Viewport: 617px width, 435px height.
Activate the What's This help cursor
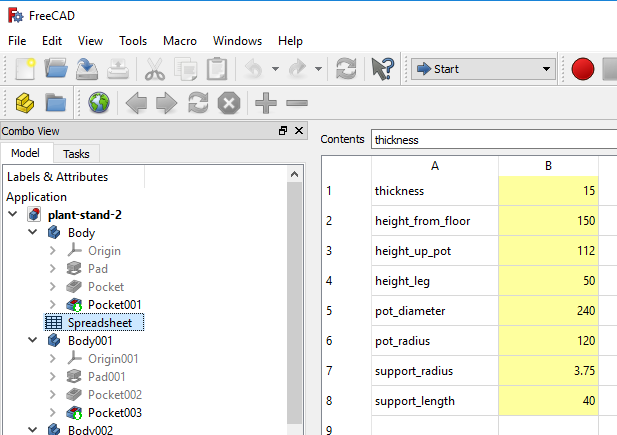point(382,69)
